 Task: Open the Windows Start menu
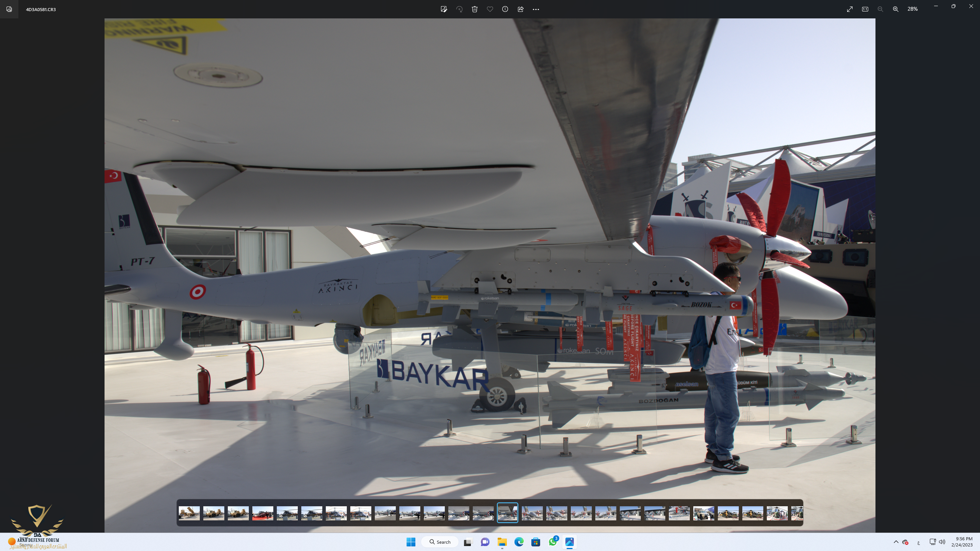[411, 542]
